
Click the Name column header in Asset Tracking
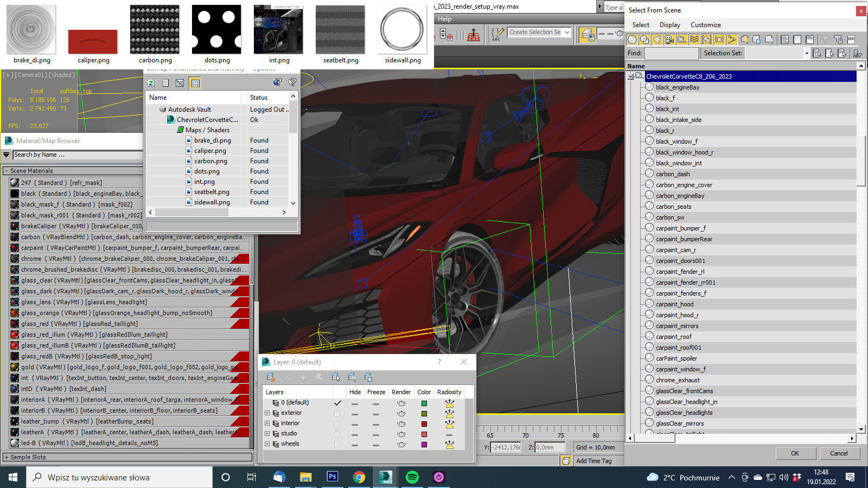(x=194, y=98)
